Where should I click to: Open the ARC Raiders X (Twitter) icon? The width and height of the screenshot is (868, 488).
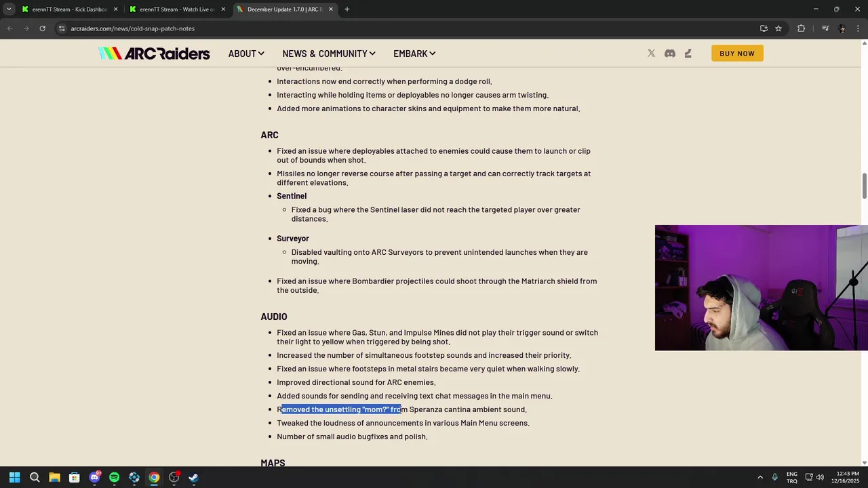click(651, 54)
